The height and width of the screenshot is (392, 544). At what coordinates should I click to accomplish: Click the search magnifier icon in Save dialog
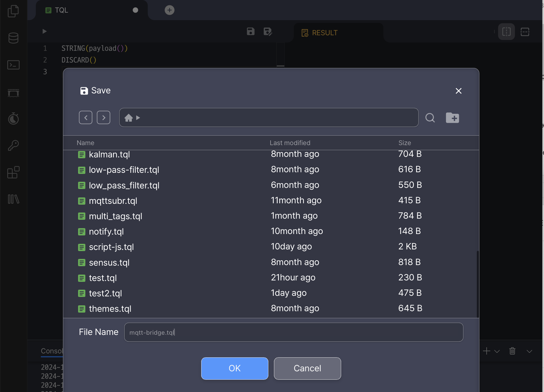[430, 118]
